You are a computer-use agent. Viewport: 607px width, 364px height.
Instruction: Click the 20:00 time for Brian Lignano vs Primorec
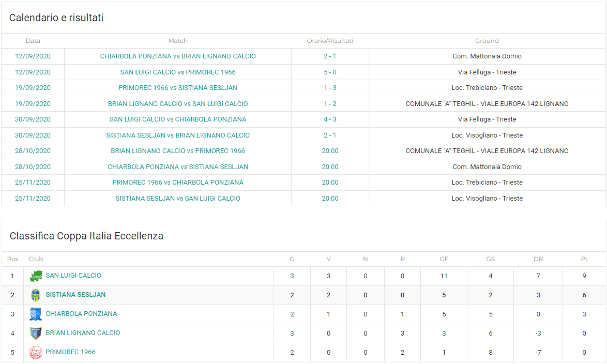[330, 151]
